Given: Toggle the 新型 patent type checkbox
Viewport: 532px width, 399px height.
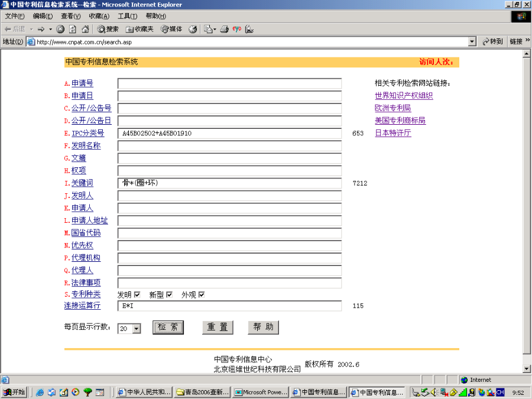Looking at the screenshot, I should (x=169, y=294).
